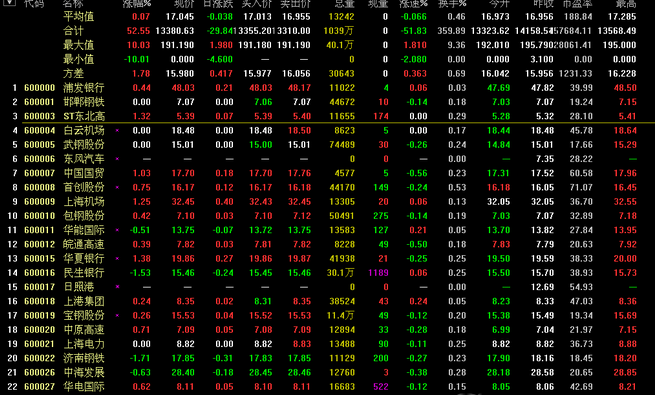Sort by the 总量 column header
Viewport: 655px width, 395px height.
(345, 4)
